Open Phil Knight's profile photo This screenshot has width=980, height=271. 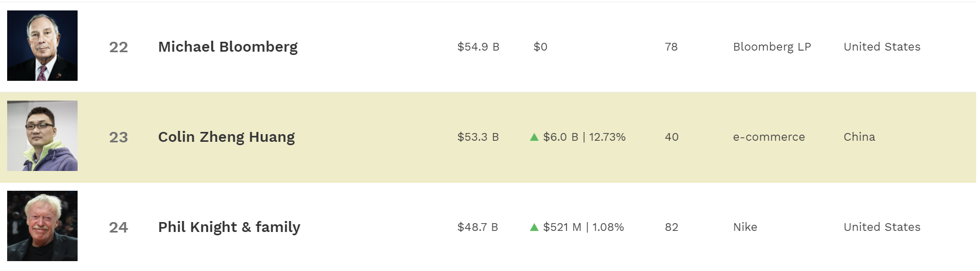coord(42,226)
